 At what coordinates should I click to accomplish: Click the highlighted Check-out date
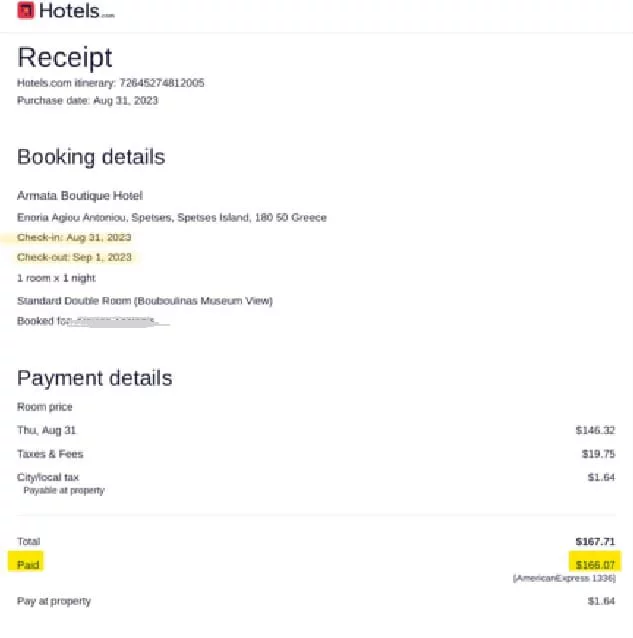(x=74, y=257)
